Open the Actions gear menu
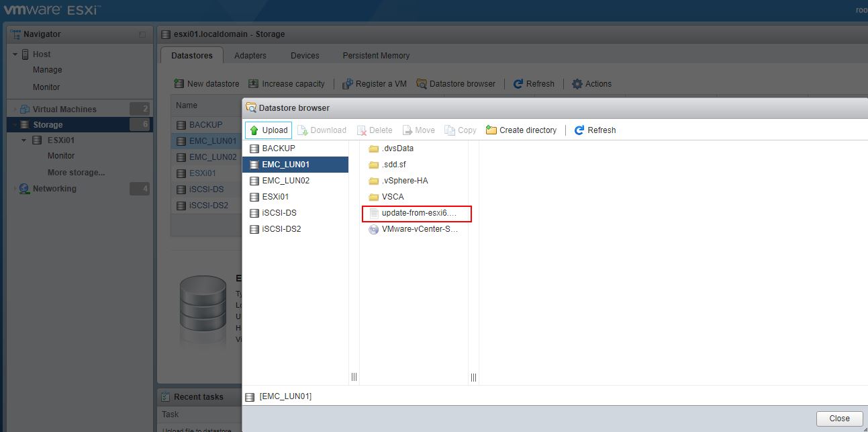Image resolution: width=868 pixels, height=432 pixels. pos(591,84)
